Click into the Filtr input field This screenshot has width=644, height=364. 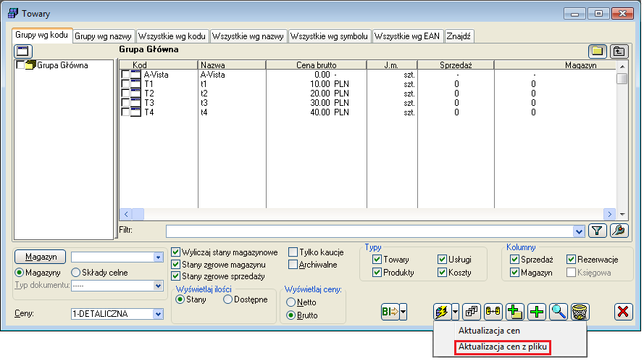click(x=370, y=231)
